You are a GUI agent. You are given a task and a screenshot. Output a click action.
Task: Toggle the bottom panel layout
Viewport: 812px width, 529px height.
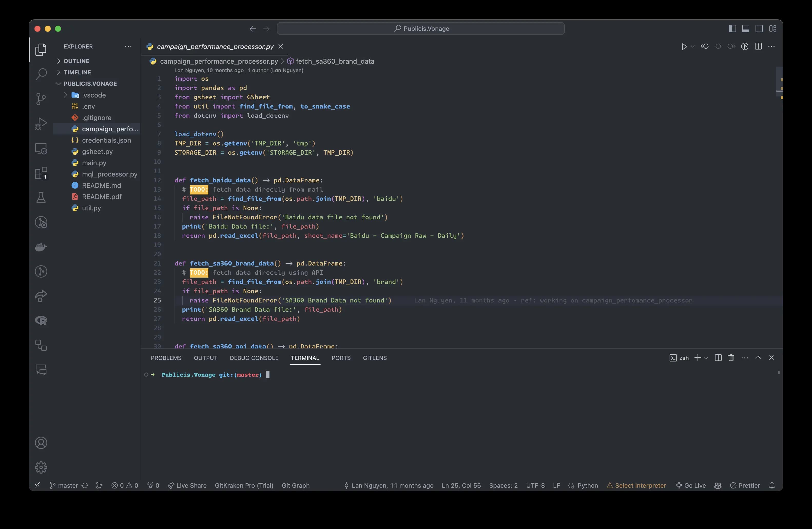746,29
